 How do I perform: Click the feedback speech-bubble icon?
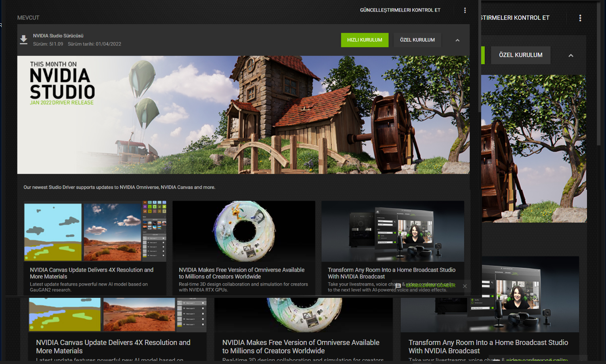pos(398,286)
